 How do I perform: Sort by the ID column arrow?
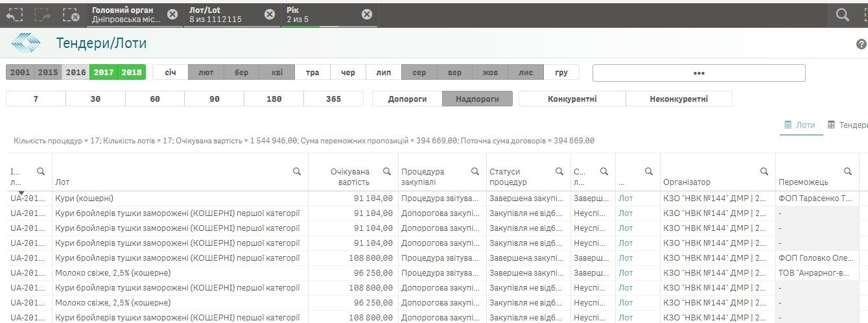click(x=21, y=193)
